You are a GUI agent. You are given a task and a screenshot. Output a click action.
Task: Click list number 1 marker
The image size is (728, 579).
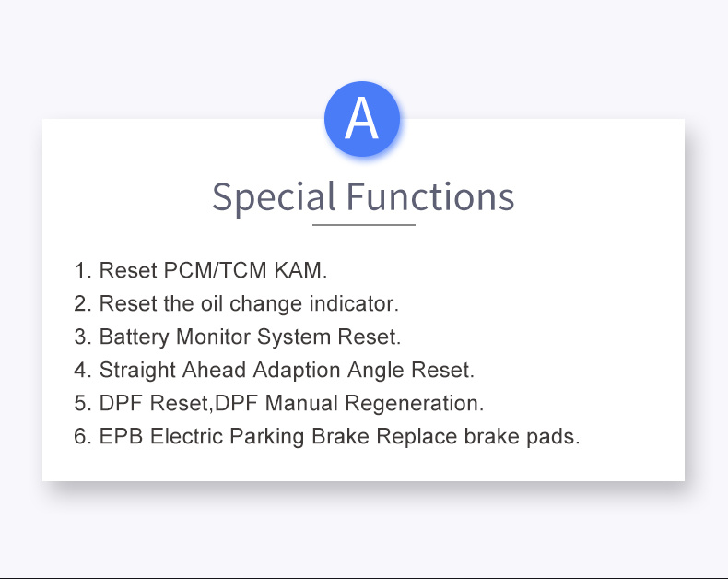click(83, 270)
